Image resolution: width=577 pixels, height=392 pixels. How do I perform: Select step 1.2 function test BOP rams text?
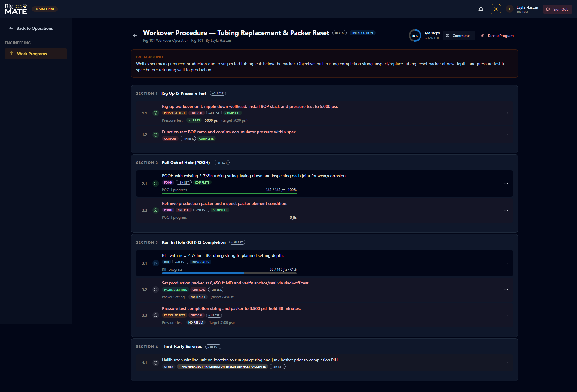pos(229,132)
